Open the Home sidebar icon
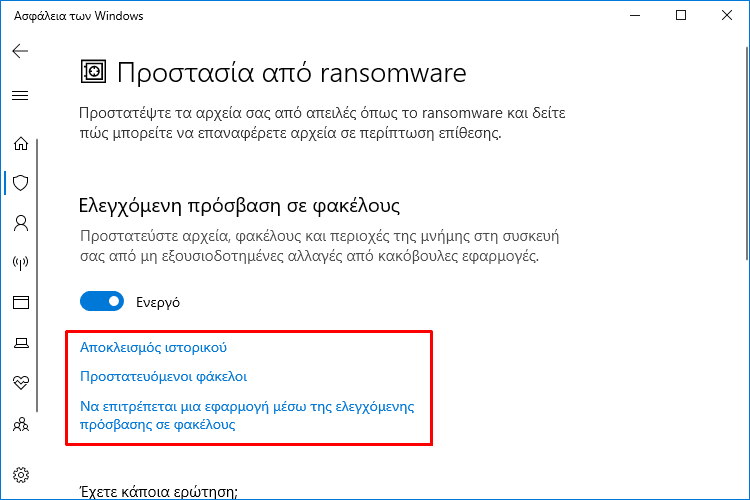Image resolution: width=750 pixels, height=500 pixels. pyautogui.click(x=21, y=143)
